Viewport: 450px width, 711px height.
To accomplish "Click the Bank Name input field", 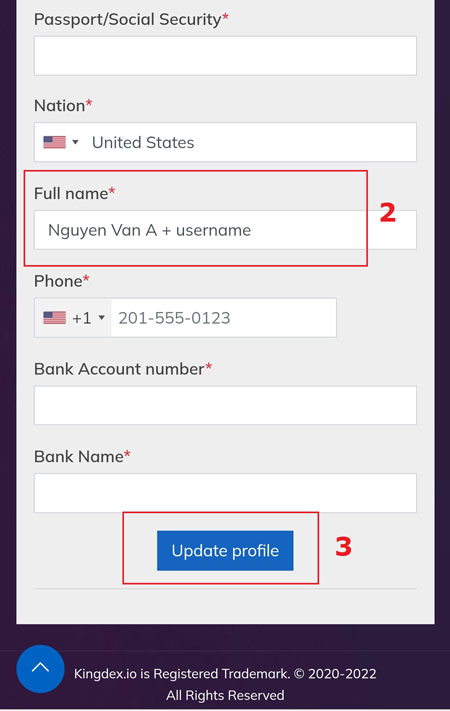I will point(225,493).
